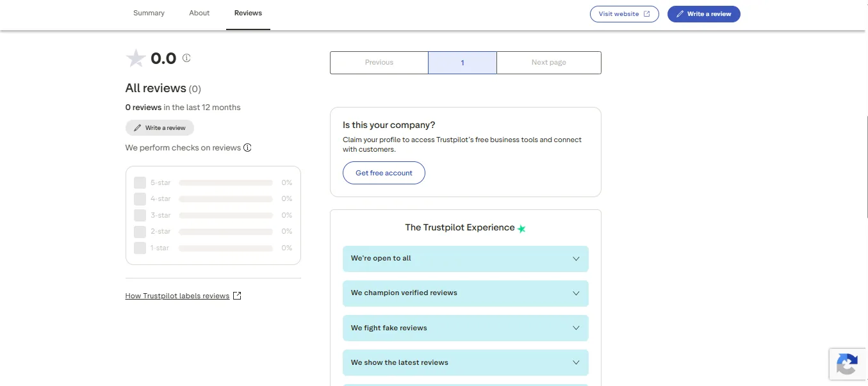Click the Visit website button
868x386 pixels.
pyautogui.click(x=625, y=14)
